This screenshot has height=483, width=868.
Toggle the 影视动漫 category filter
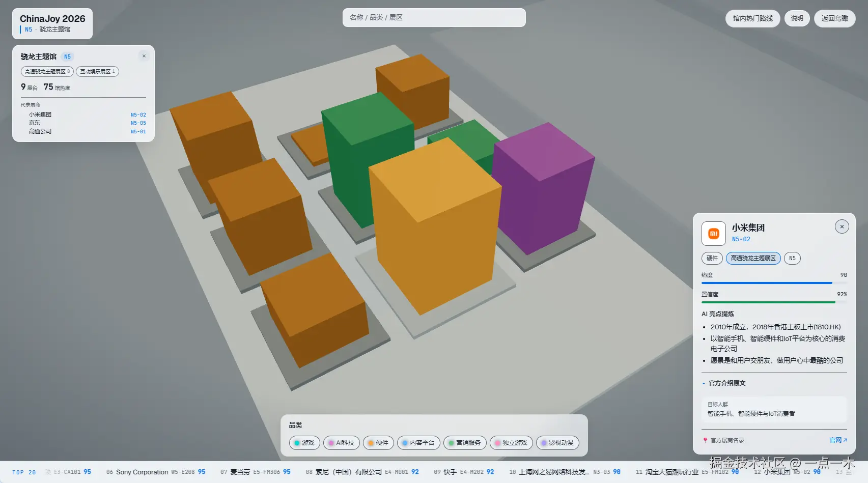click(557, 443)
